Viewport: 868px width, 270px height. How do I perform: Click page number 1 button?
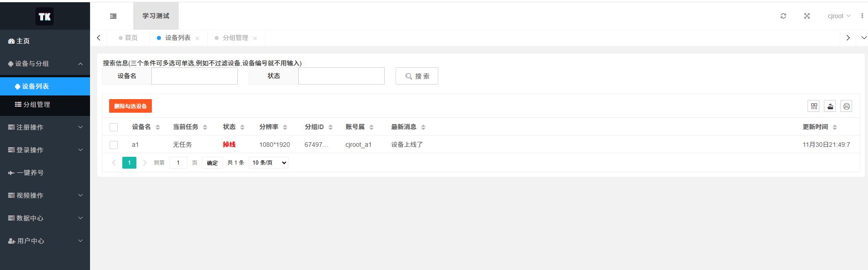click(x=129, y=163)
